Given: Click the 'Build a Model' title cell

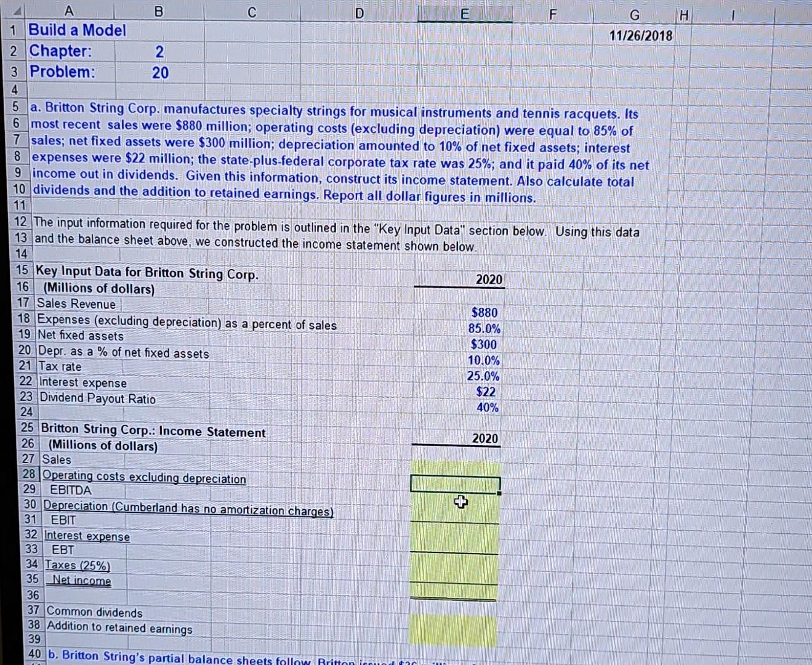Looking at the screenshot, I should point(77,30).
